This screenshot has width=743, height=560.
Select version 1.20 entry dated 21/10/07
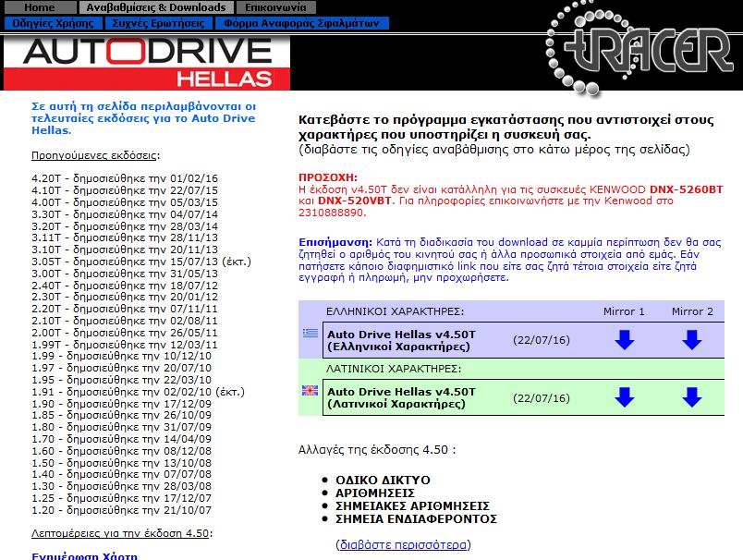(x=121, y=510)
